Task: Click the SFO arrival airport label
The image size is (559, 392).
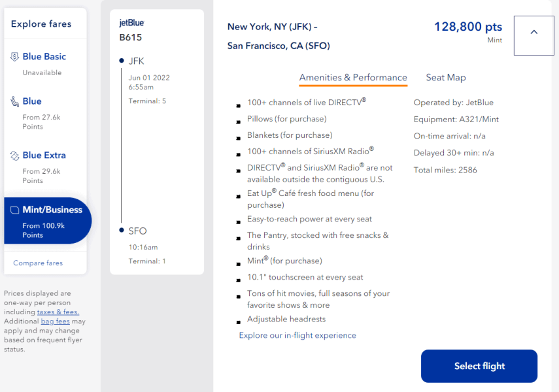Action: point(137,231)
